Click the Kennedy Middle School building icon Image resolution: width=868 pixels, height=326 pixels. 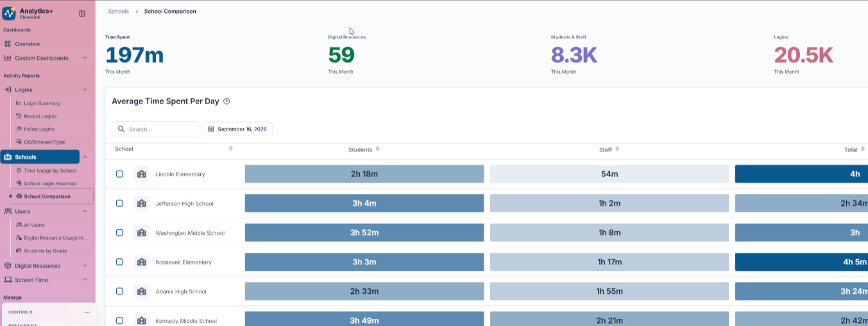141,320
